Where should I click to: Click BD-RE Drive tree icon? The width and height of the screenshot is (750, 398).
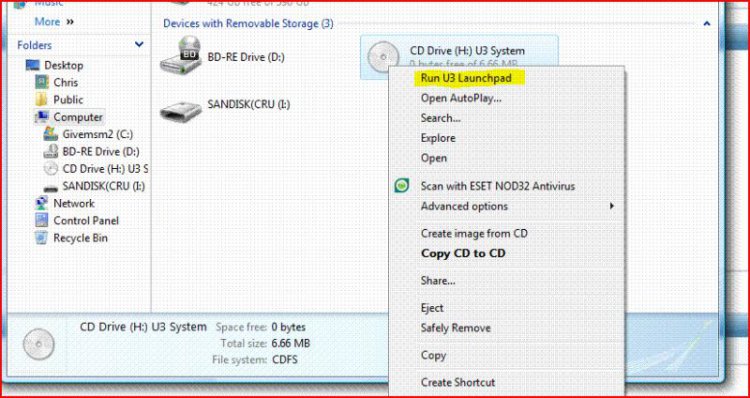tap(51, 152)
